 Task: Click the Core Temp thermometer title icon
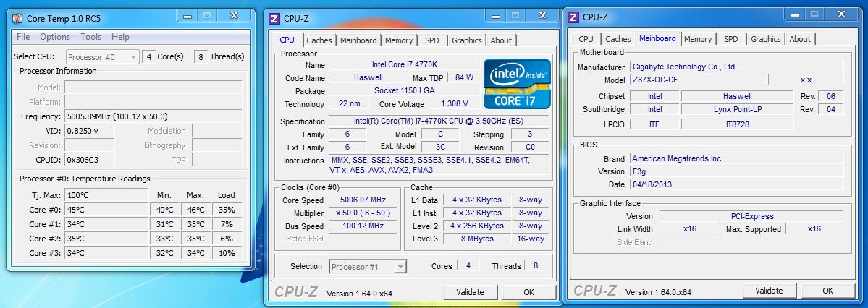pyautogui.click(x=17, y=19)
